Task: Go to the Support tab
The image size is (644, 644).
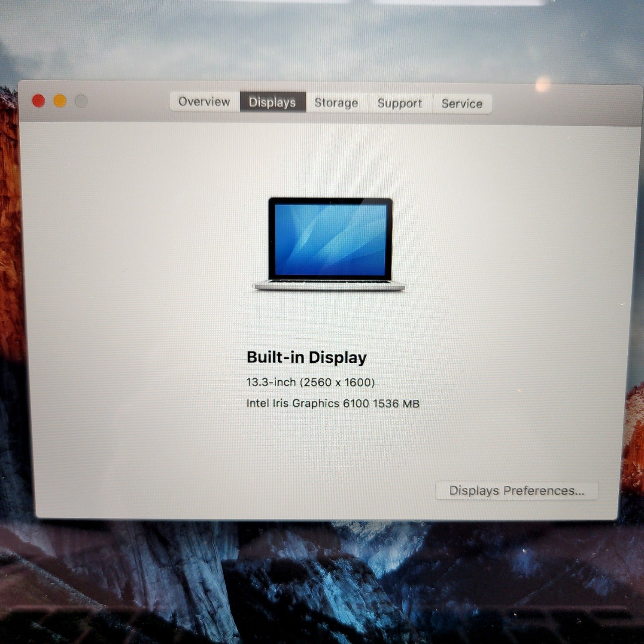Action: point(399,103)
